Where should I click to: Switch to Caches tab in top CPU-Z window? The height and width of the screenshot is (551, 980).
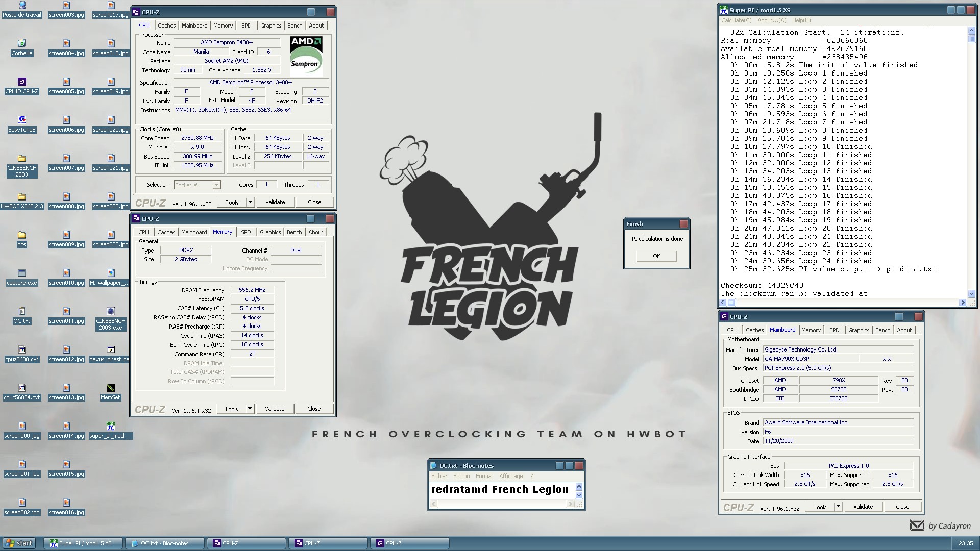pos(166,26)
